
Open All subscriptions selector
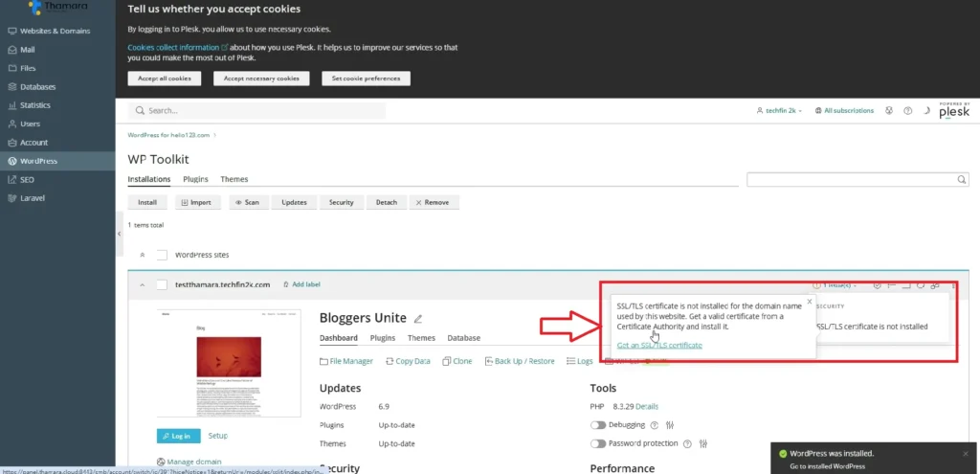[844, 111]
